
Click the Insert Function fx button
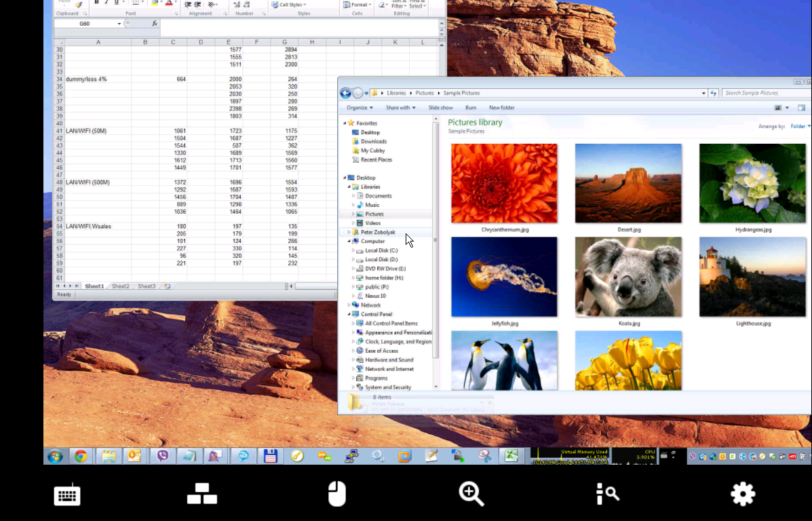tap(154, 23)
